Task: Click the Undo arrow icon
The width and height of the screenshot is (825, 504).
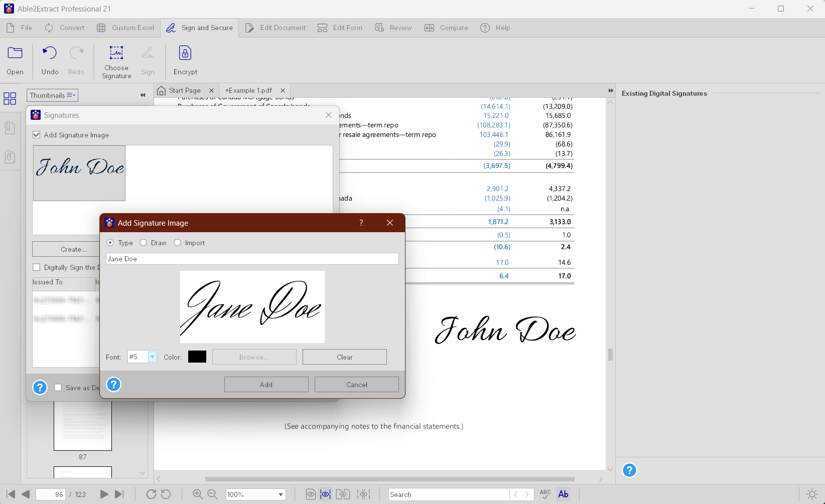Action: (x=50, y=53)
